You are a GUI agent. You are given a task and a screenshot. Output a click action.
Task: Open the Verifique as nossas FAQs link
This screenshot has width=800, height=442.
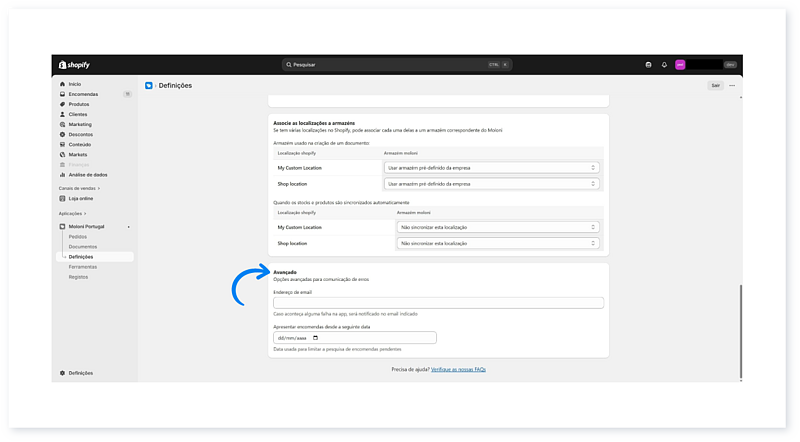[x=459, y=369]
